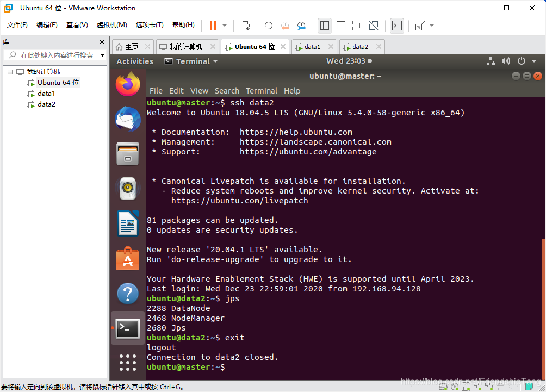Open Ubuntu Software from the dock
This screenshot has width=546, height=392.
pyautogui.click(x=128, y=258)
